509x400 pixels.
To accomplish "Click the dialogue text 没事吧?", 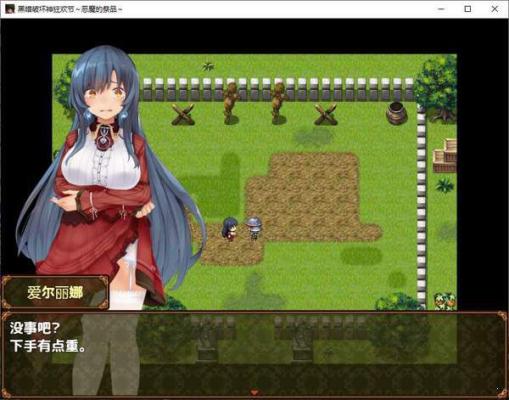I will [x=35, y=328].
